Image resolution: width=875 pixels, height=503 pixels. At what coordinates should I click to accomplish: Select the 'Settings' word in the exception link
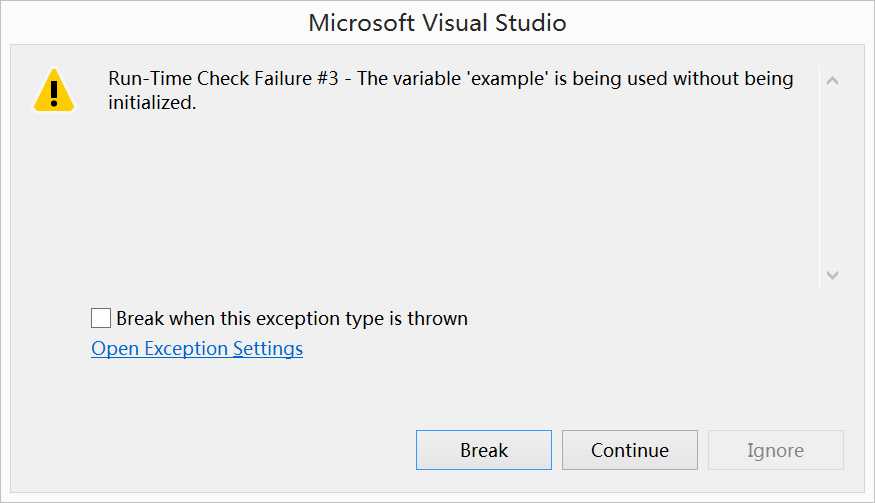point(268,348)
